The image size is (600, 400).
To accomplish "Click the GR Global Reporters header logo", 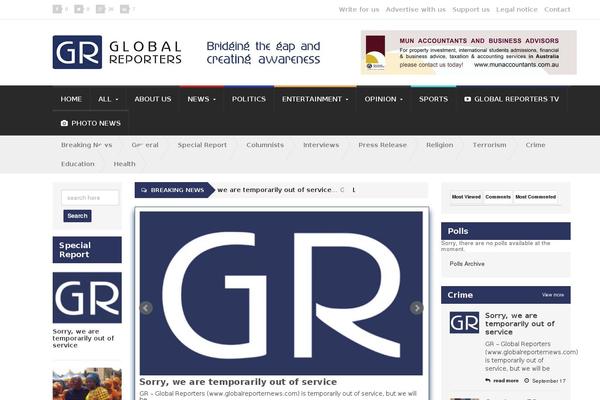I will (x=117, y=52).
